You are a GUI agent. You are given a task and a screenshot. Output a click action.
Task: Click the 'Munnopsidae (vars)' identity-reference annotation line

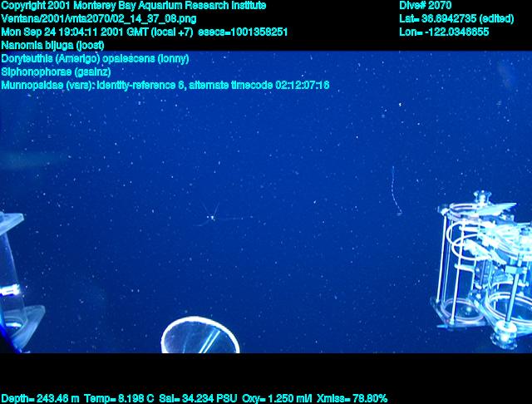[165, 85]
